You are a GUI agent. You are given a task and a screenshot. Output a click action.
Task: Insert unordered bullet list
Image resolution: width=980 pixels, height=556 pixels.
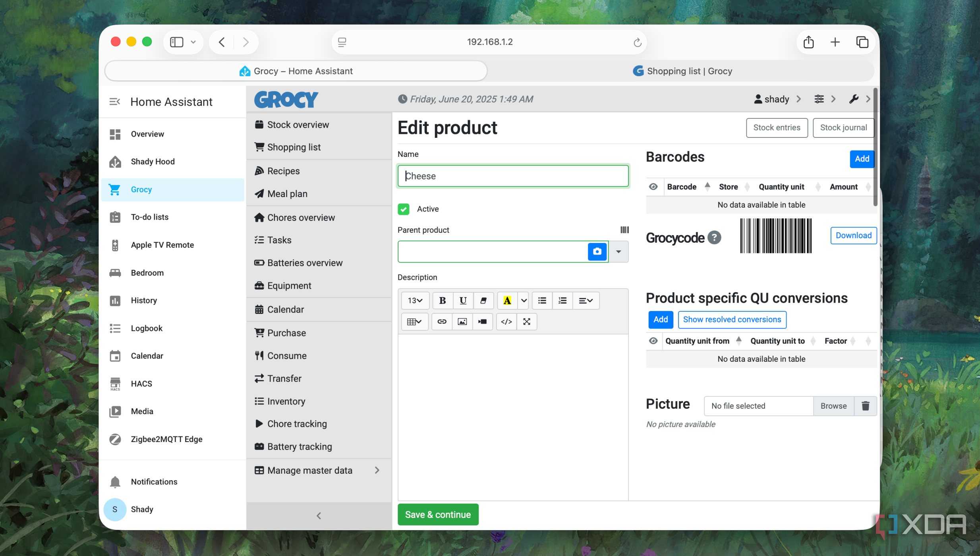tap(542, 301)
